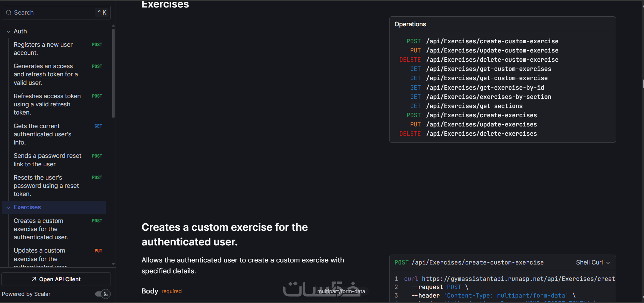Click the sidebar vertical scrollbar thumb
This screenshot has width=644, height=303.
point(113,73)
